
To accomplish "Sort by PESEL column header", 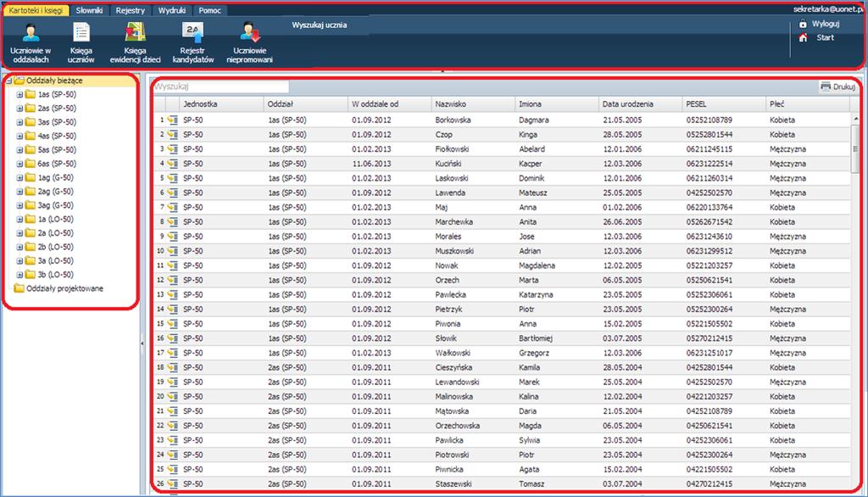I will click(724, 104).
